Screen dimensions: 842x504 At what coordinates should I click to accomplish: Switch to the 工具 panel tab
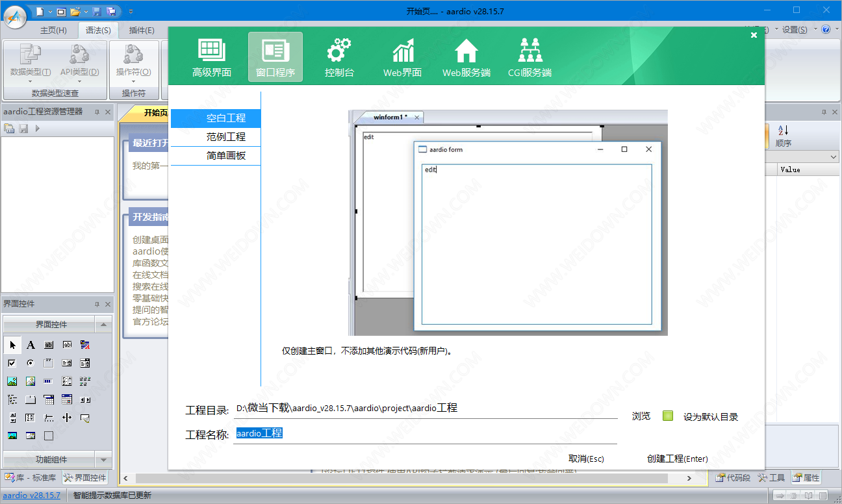(772, 477)
